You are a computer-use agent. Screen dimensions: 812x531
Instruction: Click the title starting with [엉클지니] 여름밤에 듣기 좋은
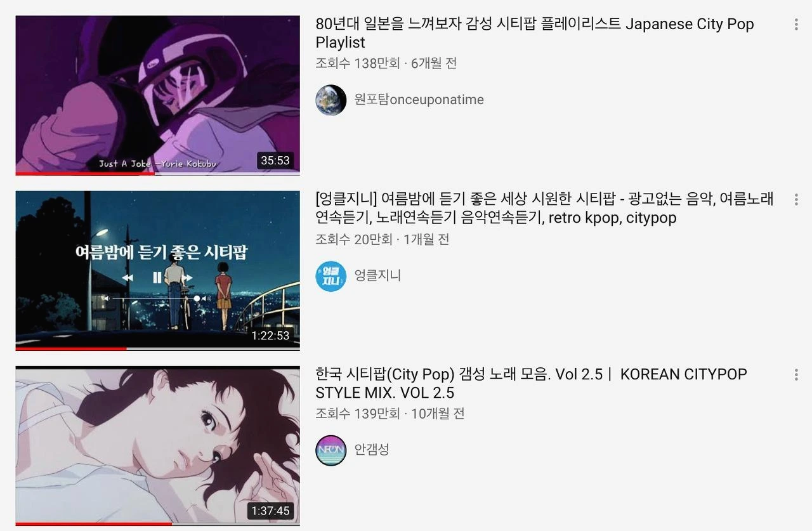tap(544, 208)
